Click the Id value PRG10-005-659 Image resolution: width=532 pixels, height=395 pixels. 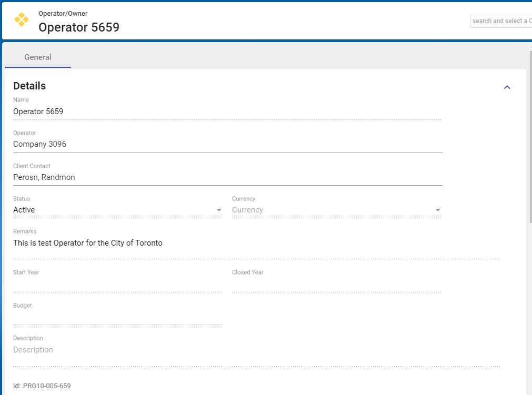[47, 386]
